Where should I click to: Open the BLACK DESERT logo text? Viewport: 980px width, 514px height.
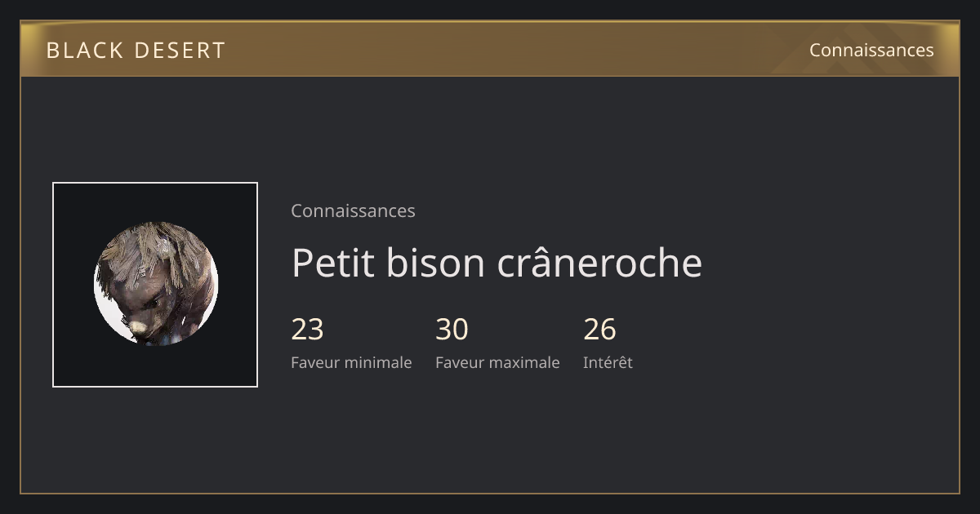point(136,51)
